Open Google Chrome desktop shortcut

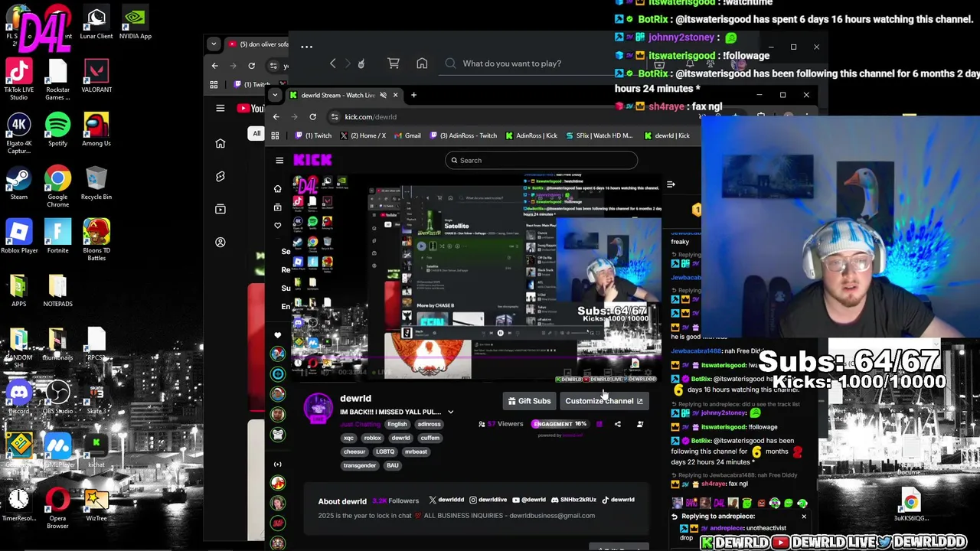click(x=57, y=187)
